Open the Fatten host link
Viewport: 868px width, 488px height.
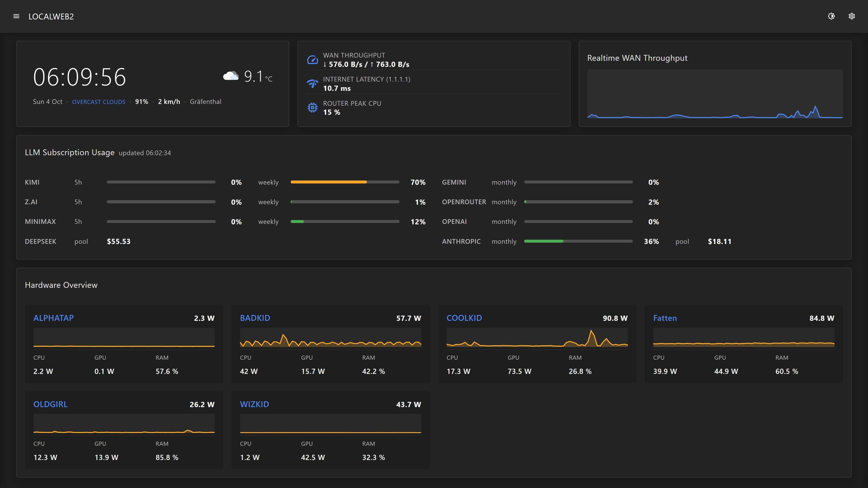665,318
